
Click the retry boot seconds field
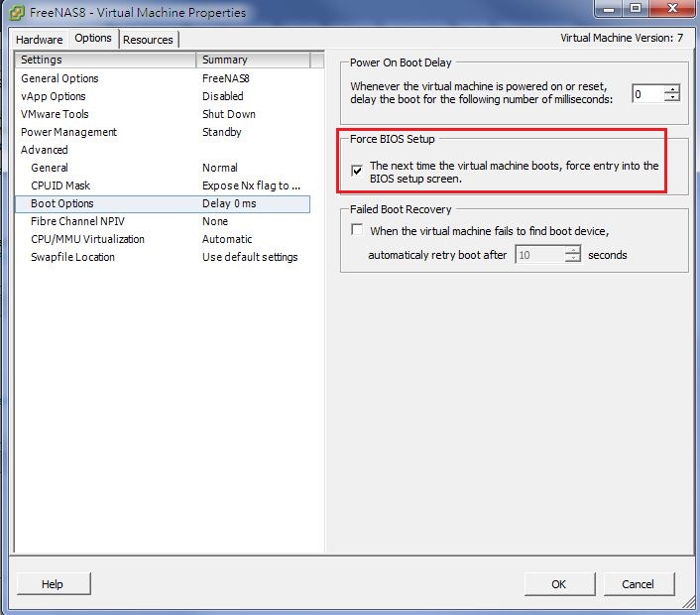(x=539, y=255)
